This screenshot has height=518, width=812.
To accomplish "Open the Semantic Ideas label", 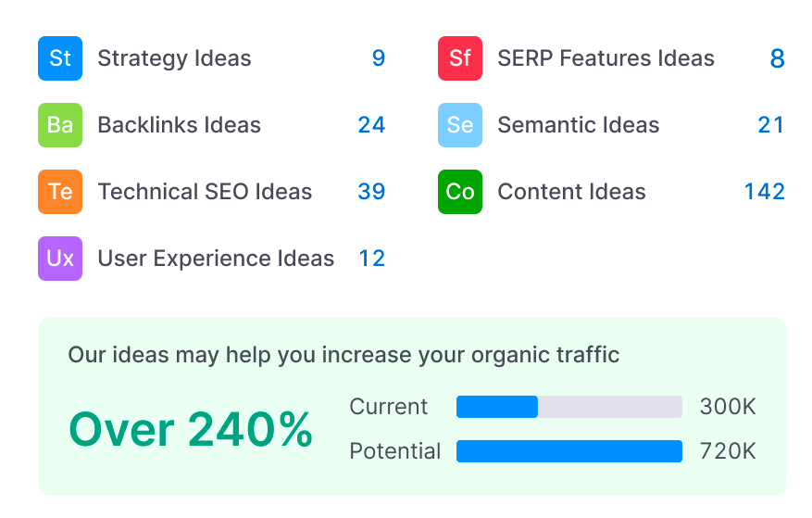I will click(x=579, y=125).
